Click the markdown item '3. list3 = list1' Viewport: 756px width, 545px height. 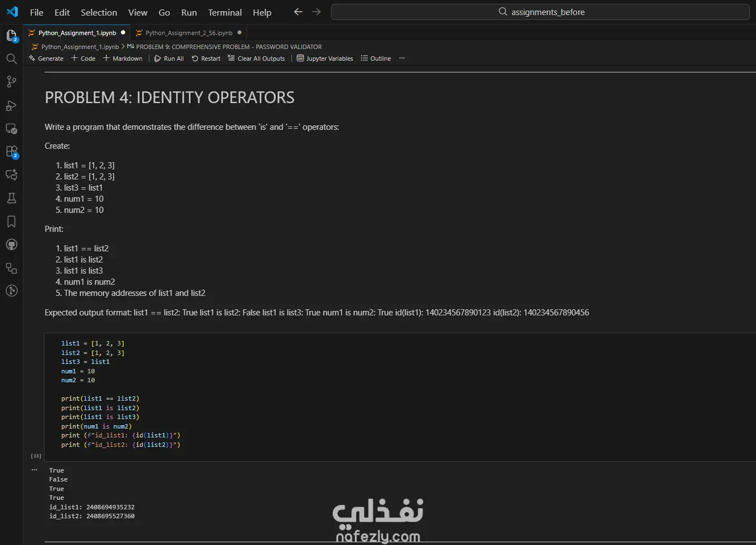click(79, 188)
